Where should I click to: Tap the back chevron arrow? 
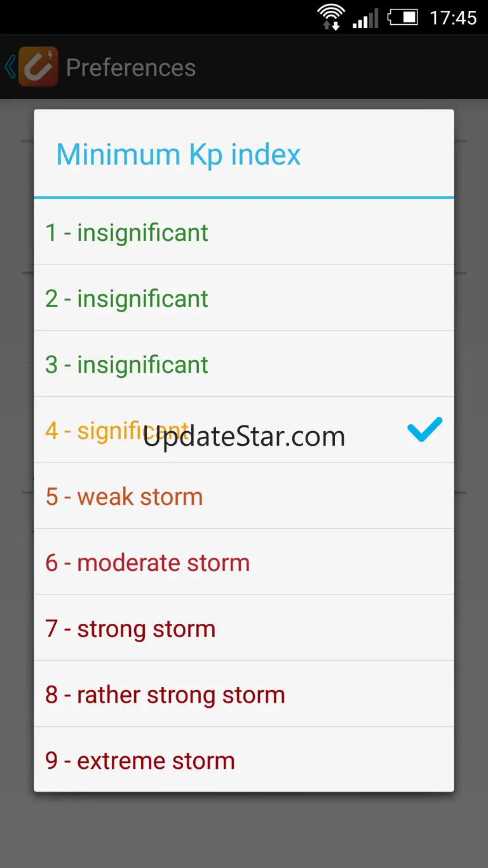click(x=10, y=67)
